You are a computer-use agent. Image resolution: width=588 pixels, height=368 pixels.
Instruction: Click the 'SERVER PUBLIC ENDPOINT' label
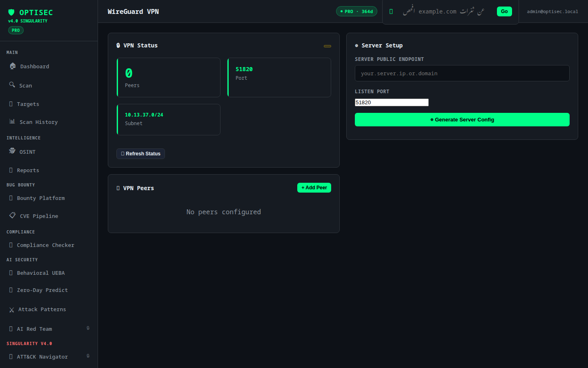click(389, 59)
